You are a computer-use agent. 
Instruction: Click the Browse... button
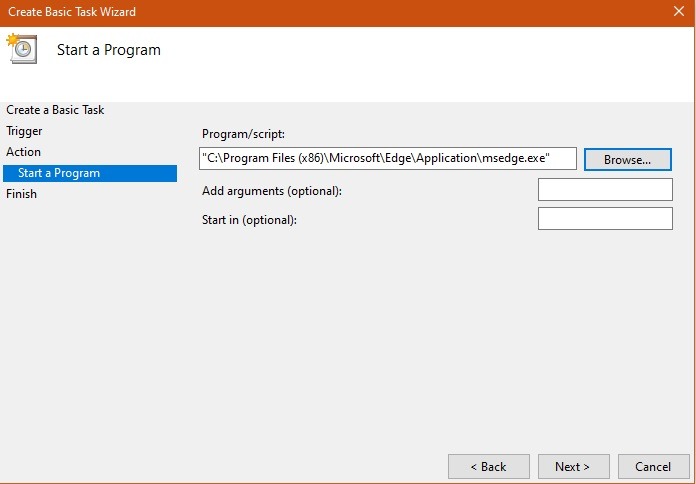(x=628, y=159)
